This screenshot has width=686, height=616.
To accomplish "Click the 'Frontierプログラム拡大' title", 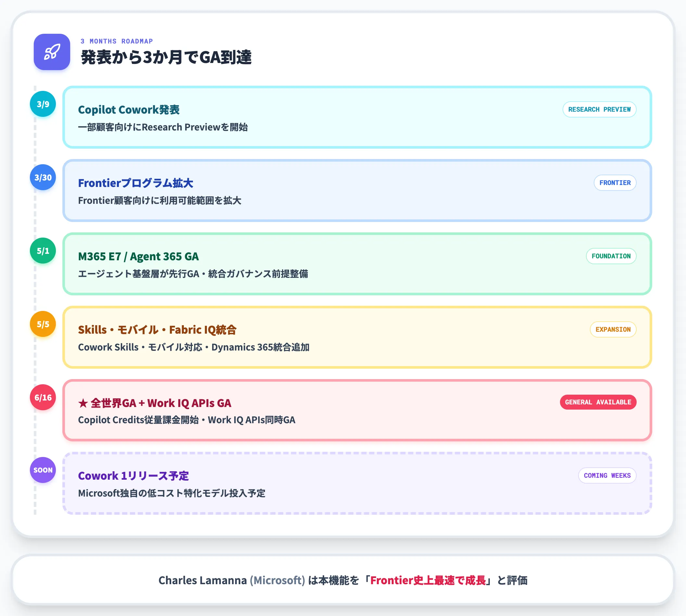I will tap(135, 183).
